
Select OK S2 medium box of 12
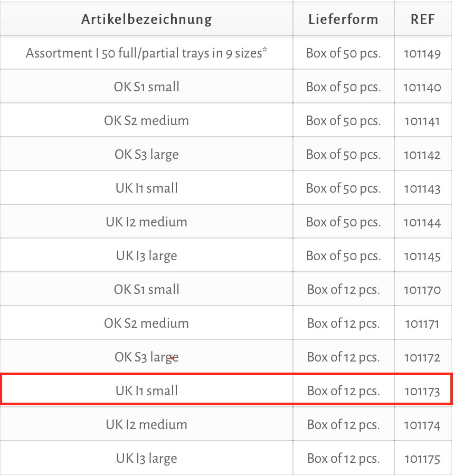(226, 323)
